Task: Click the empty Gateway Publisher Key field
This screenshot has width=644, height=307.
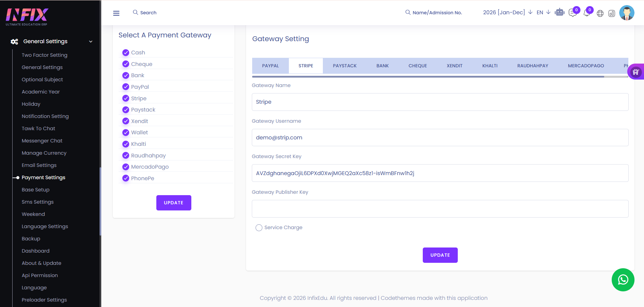Action: click(440, 209)
